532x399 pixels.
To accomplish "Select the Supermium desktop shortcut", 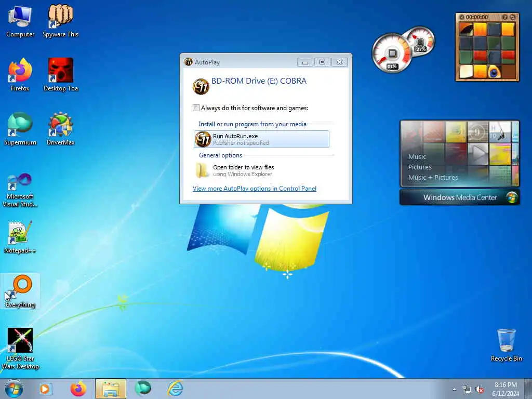I will [20, 129].
